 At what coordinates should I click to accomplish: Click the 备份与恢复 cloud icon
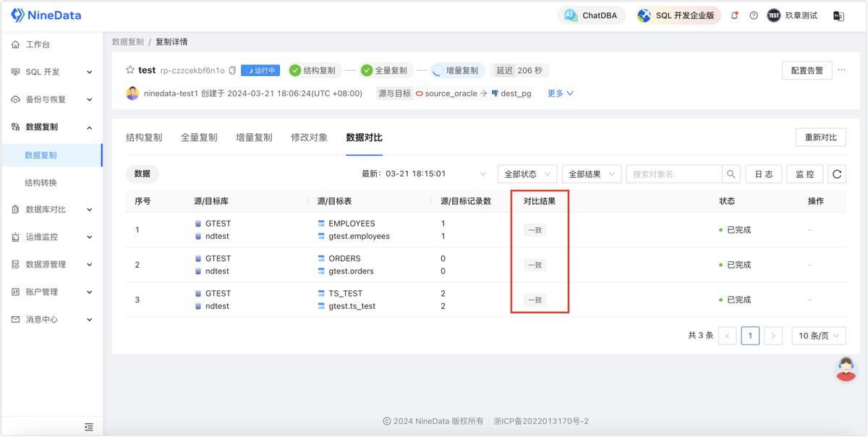coord(16,99)
